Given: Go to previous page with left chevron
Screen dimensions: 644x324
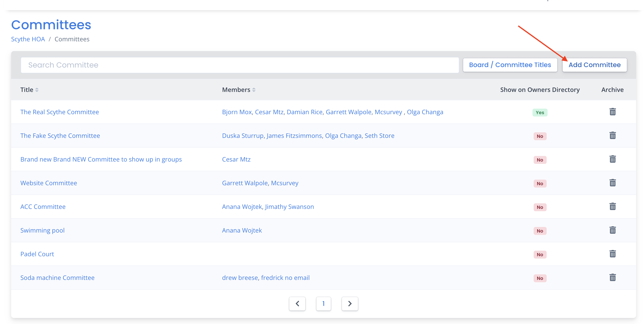Looking at the screenshot, I should pyautogui.click(x=297, y=304).
